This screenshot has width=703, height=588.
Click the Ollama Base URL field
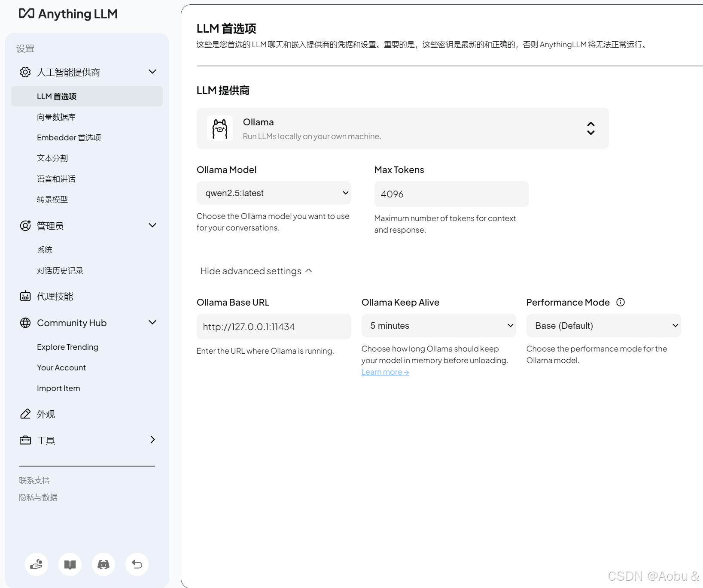pos(274,327)
